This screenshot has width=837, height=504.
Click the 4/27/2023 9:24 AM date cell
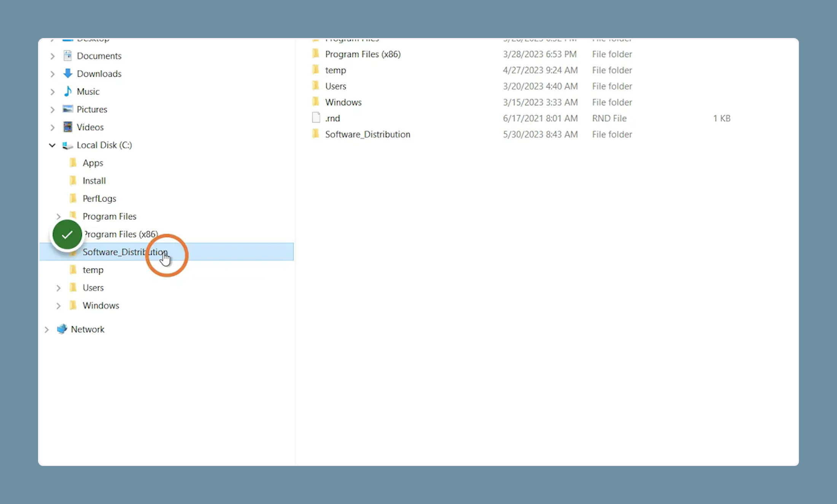click(540, 70)
